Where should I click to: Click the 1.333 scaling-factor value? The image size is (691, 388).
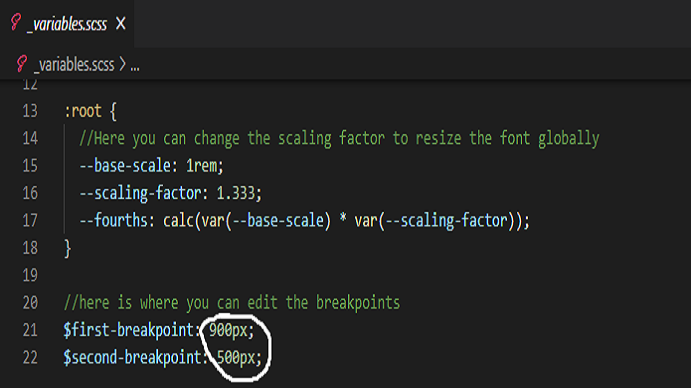coord(236,193)
